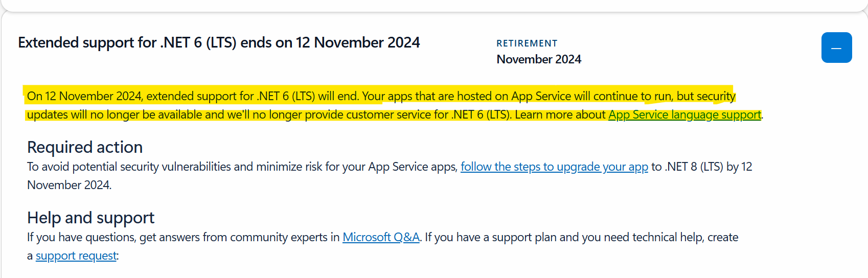
Task: Click the 'To avoid potential security vulnerabilities' sentence
Action: 242,167
